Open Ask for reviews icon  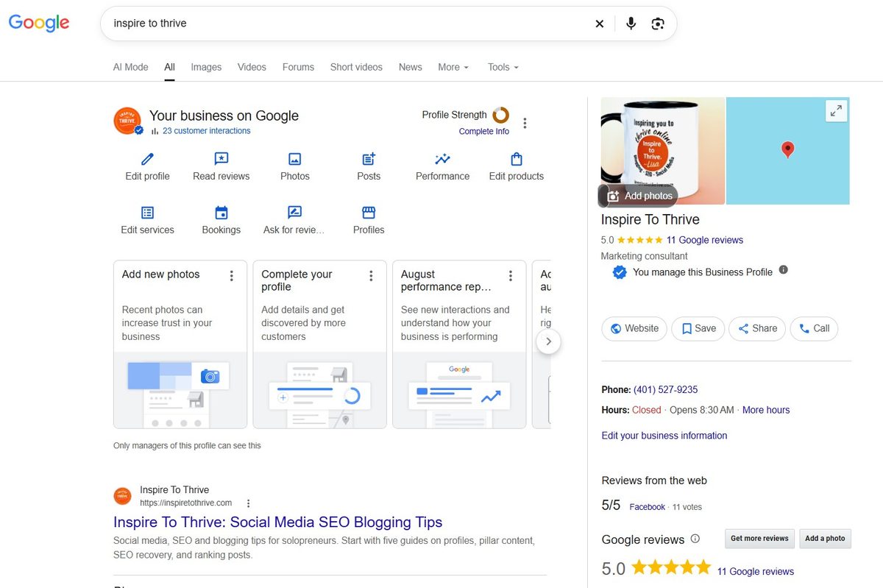[x=295, y=213]
